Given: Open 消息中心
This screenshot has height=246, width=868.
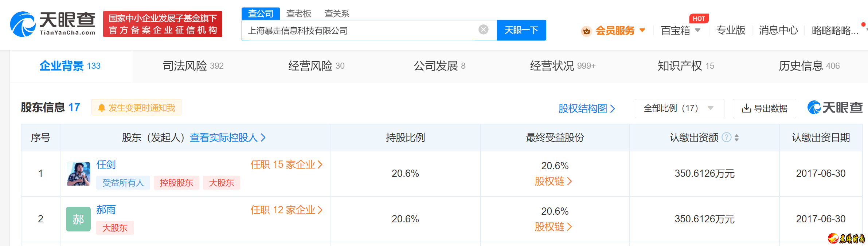Looking at the screenshot, I should click(x=778, y=31).
